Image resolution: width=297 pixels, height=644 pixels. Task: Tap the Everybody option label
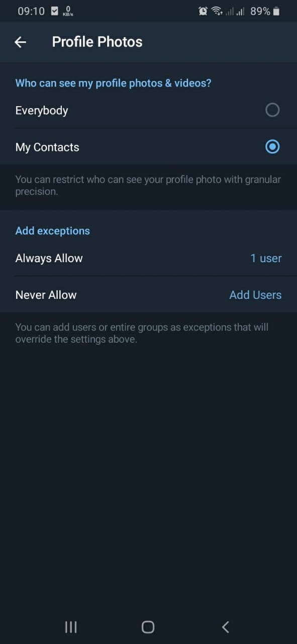[42, 111]
